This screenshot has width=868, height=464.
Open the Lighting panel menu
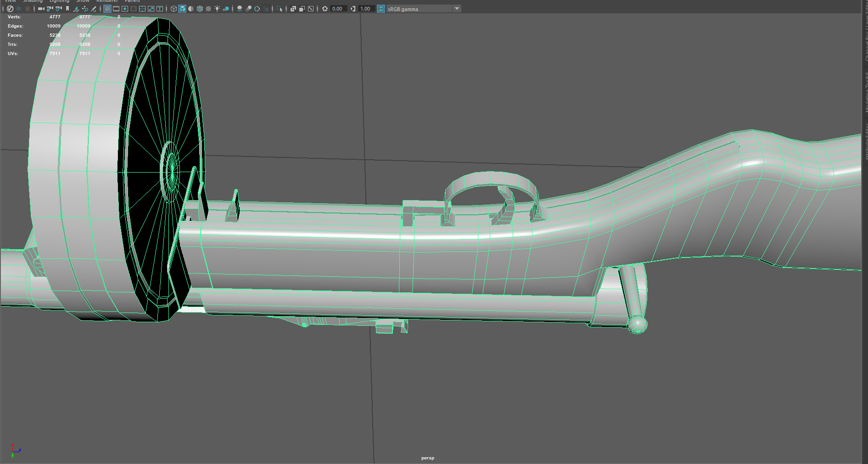pos(59,1)
